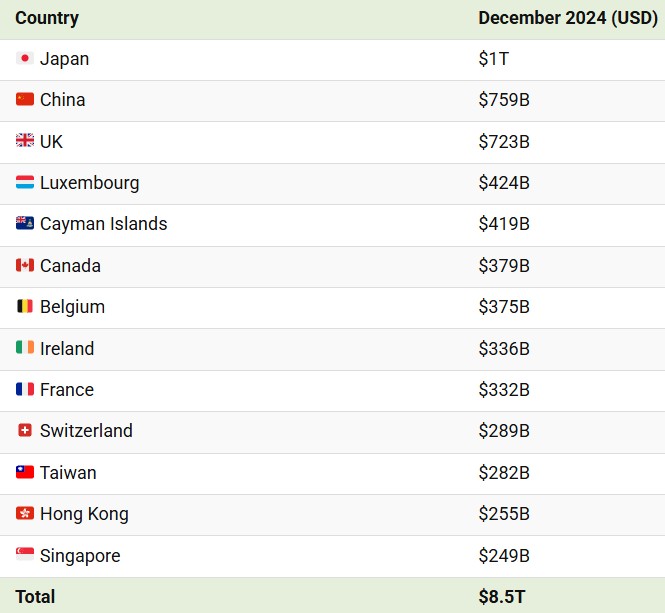Click the France flag icon

coord(25,390)
